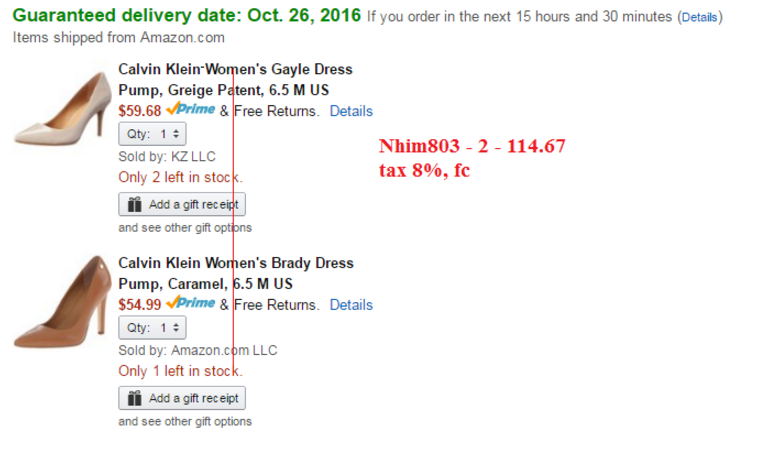The width and height of the screenshot is (769, 450).
Task: Click the Prime logo beside the $59.68 price
Action: [190, 110]
